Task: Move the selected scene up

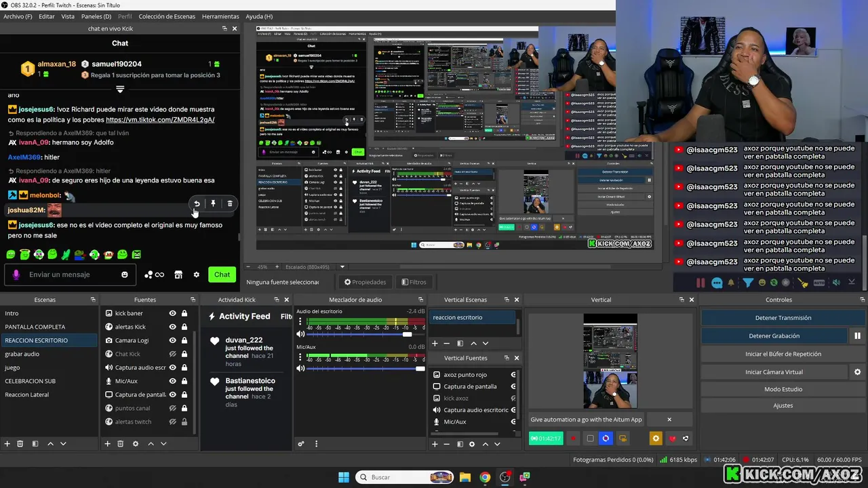Action: pyautogui.click(x=50, y=443)
